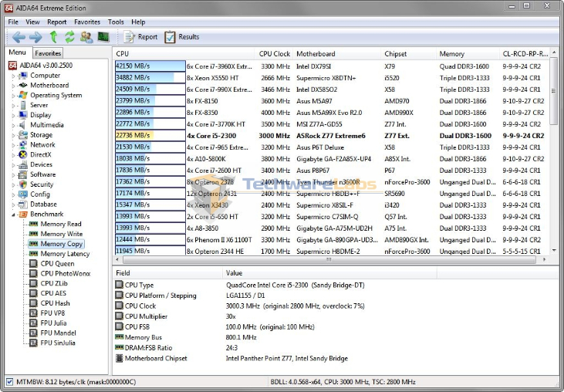Viewport: 564px width, 392px height.
Task: Expand the Computer tree node
Action: coord(13,76)
